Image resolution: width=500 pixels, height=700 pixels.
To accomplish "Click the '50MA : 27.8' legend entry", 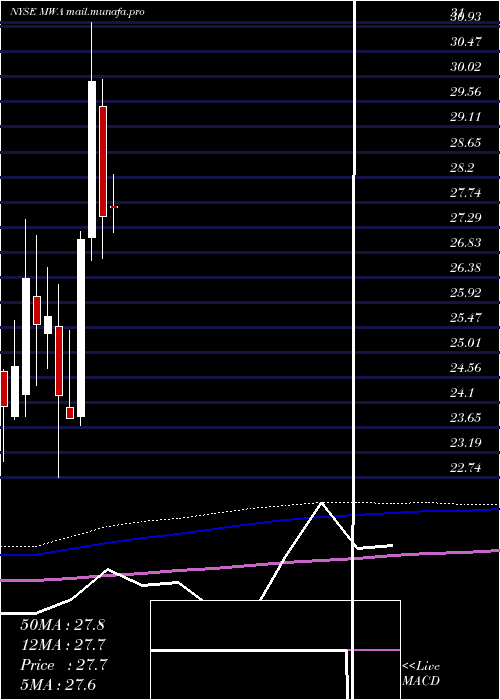I will (62, 625).
